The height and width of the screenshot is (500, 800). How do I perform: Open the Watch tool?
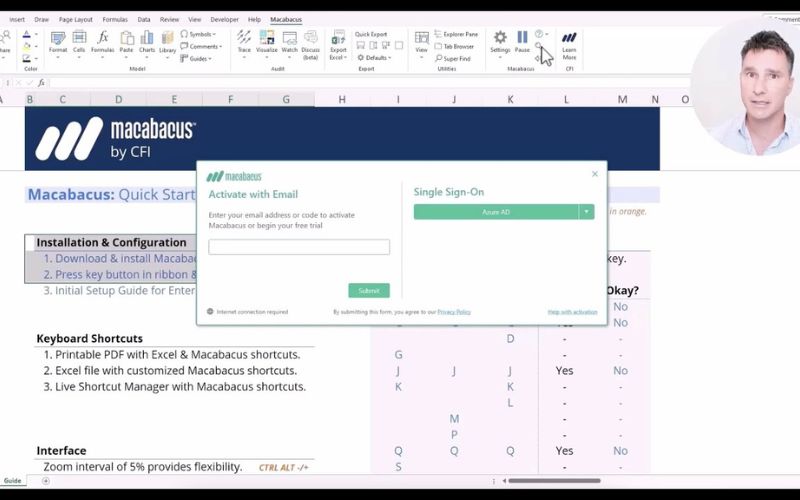click(x=289, y=42)
